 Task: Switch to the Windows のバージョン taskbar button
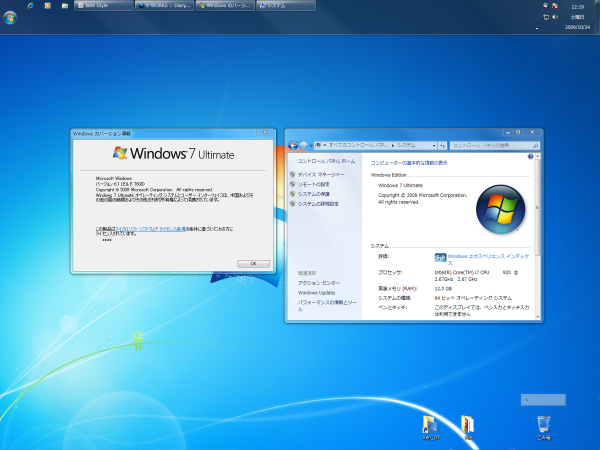pyautogui.click(x=225, y=6)
